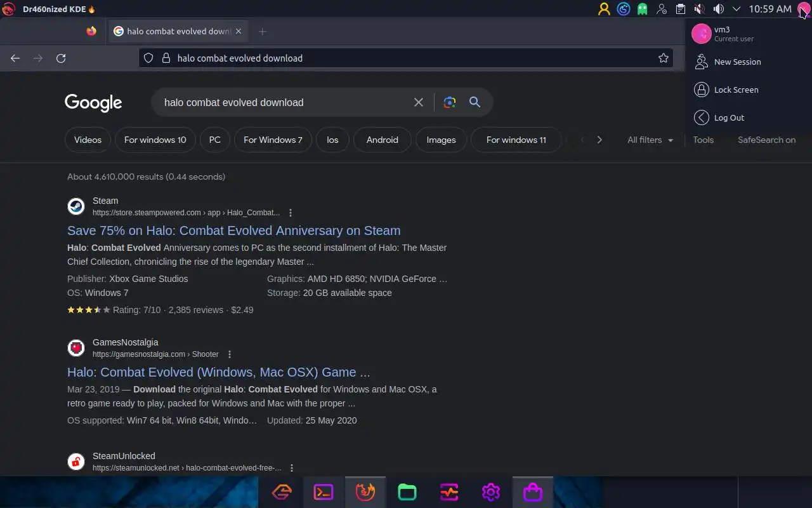
Task: Click the pink user avatar in top panel
Action: [803, 9]
